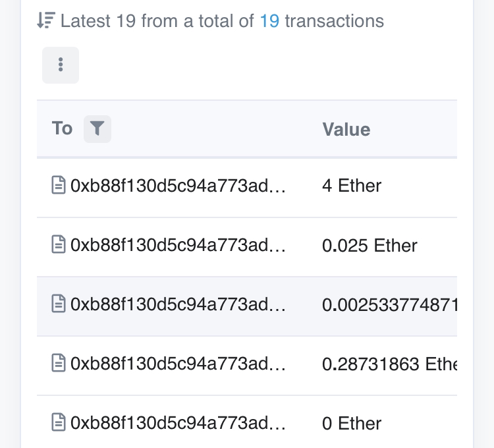Open To address in the 0.28731863 Ether row
The width and height of the screenshot is (494, 448).
click(178, 363)
